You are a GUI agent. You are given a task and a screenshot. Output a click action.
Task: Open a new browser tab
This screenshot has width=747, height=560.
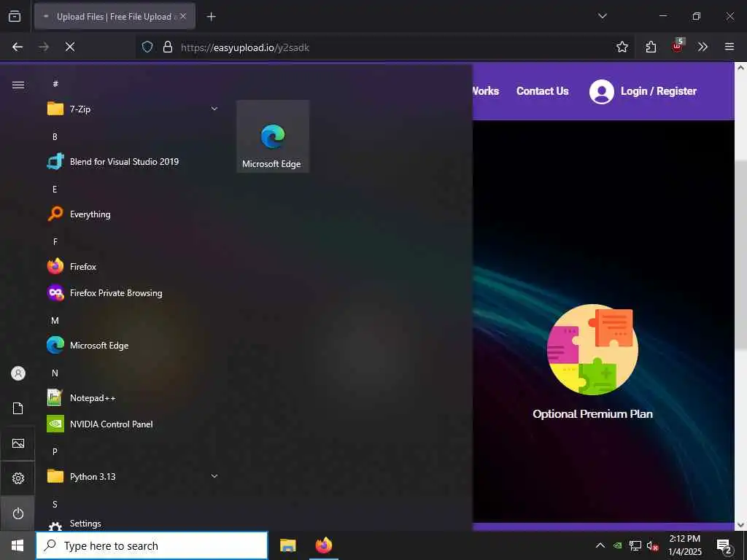[x=211, y=17]
